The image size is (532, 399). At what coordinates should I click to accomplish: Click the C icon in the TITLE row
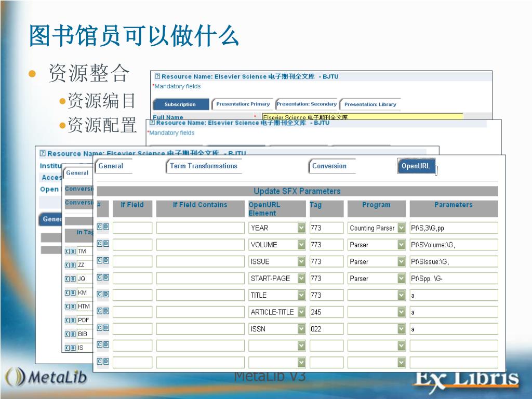point(100,294)
